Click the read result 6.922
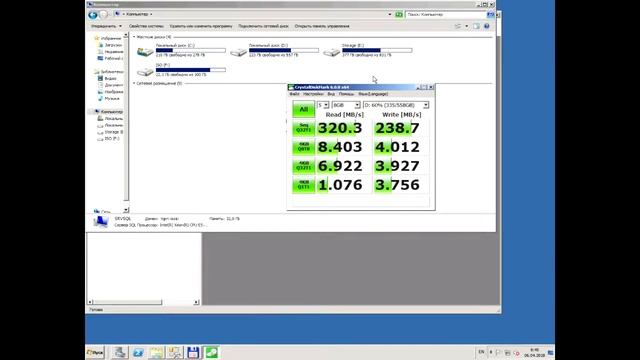This screenshot has height=360, width=640. pos(343,166)
